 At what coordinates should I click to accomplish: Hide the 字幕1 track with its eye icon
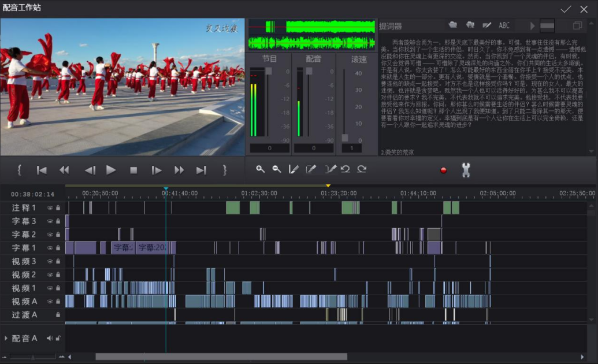(50, 248)
